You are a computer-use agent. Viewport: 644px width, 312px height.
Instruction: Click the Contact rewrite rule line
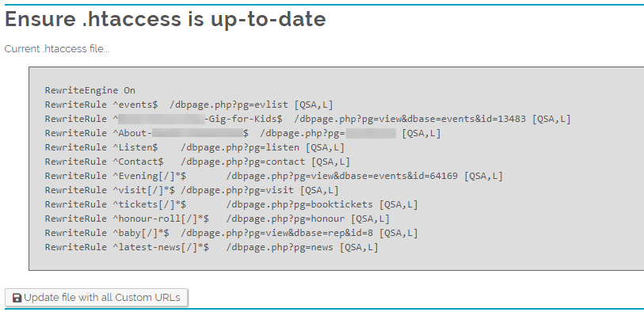(197, 162)
